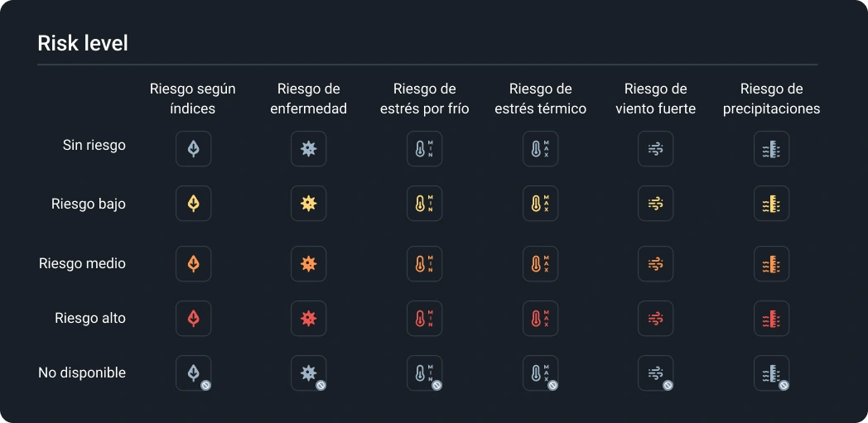Select the yellow low-risk heat stress thermometer
Image resolution: width=868 pixels, height=423 pixels.
point(540,204)
